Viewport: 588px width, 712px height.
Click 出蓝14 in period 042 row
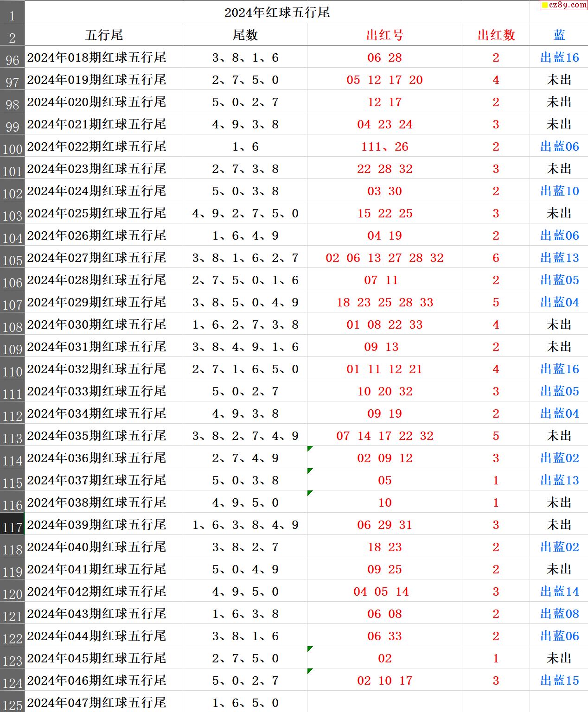click(x=559, y=591)
